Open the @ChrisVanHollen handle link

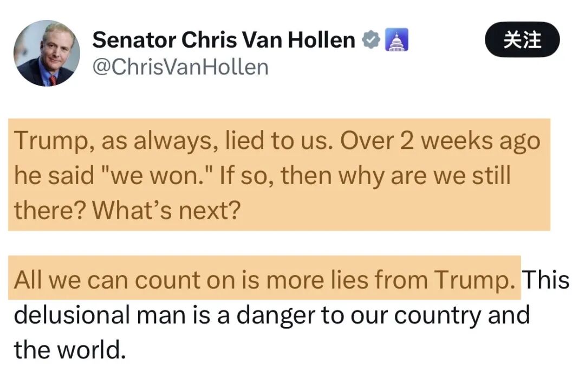tap(180, 67)
